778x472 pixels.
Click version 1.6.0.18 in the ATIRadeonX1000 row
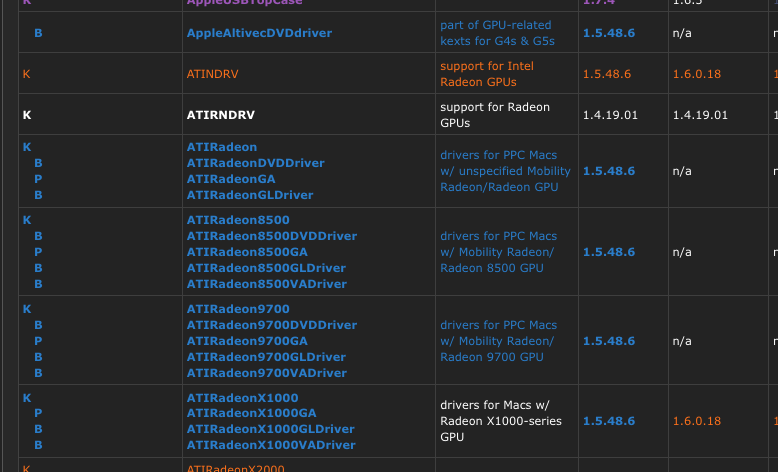tap(697, 421)
